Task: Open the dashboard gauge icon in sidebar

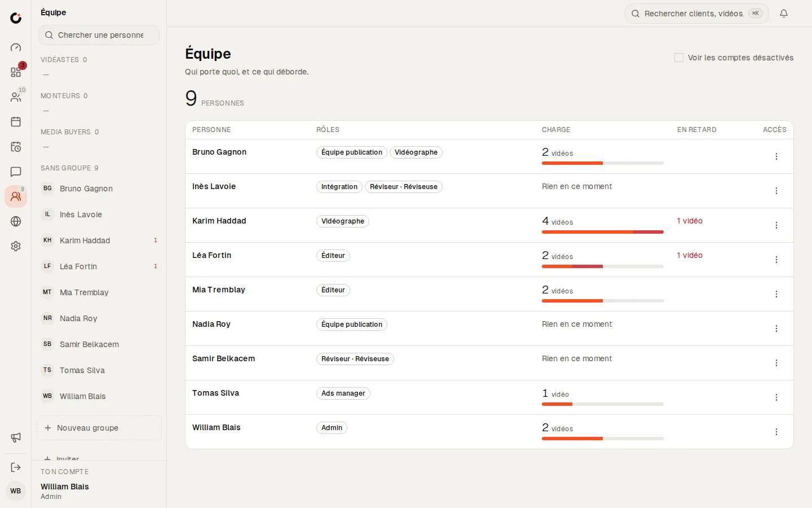Action: (x=16, y=47)
